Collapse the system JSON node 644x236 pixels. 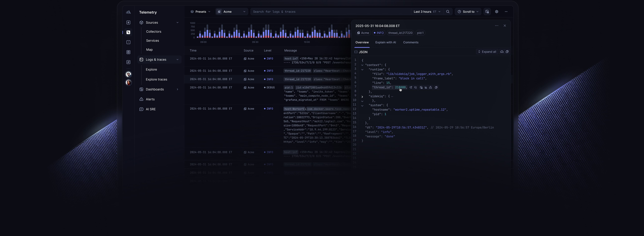(x=362, y=106)
